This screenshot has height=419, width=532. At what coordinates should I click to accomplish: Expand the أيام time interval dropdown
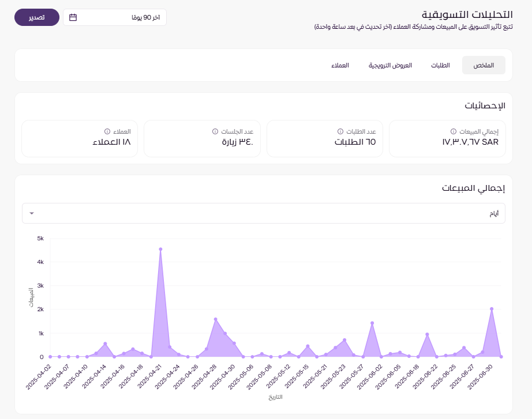pyautogui.click(x=263, y=213)
